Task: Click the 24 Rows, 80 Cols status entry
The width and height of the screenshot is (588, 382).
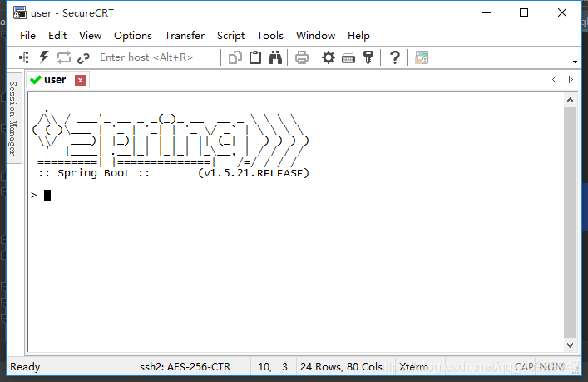Action: click(x=341, y=367)
